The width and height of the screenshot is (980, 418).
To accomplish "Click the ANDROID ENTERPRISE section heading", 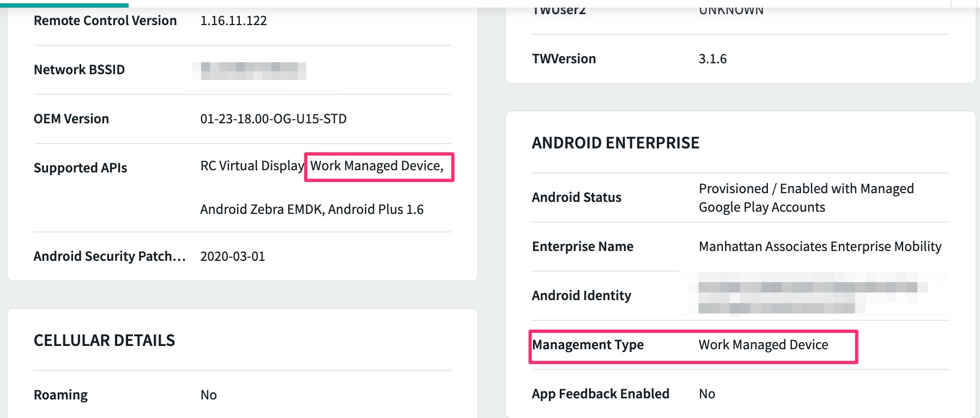I will pos(615,143).
